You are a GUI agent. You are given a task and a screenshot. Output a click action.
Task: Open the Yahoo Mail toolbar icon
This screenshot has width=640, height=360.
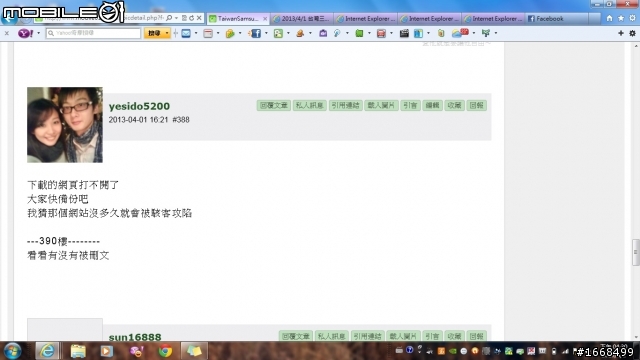186,33
